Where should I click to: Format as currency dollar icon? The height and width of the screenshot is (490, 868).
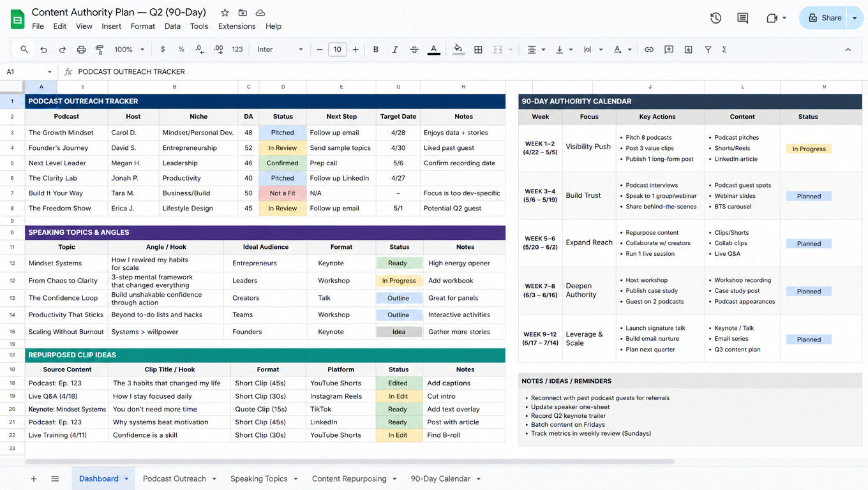click(163, 49)
